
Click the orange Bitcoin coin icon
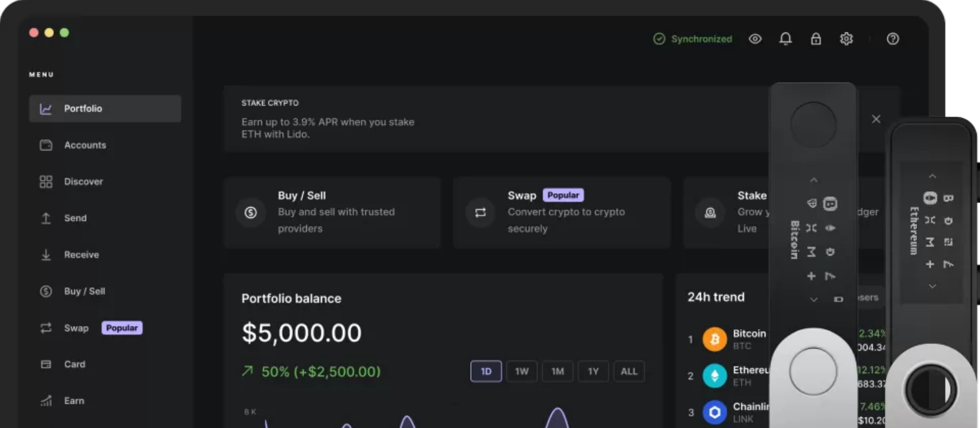point(715,340)
